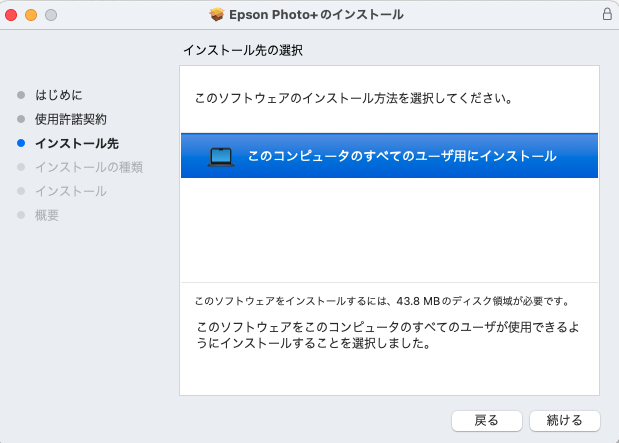This screenshot has height=443, width=619.
Task: Click the 戻る (Back) button
Action: point(487,420)
